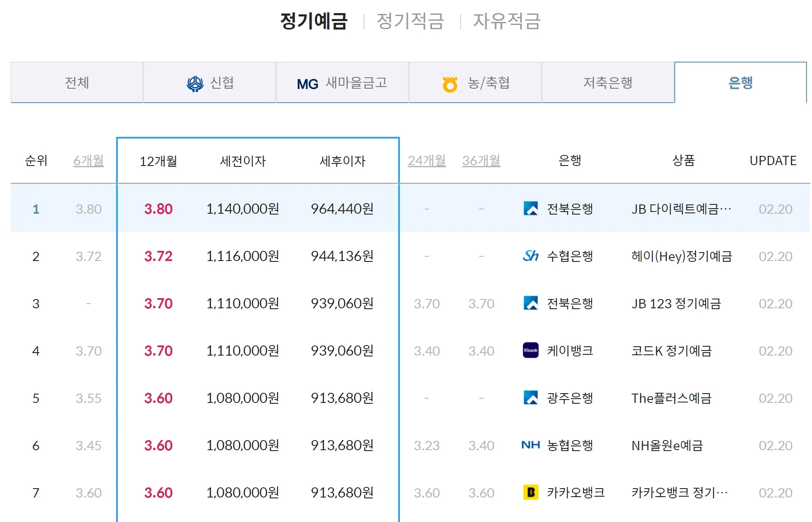This screenshot has width=812, height=522.
Task: Open NH올원e예금 product
Action: (667, 445)
